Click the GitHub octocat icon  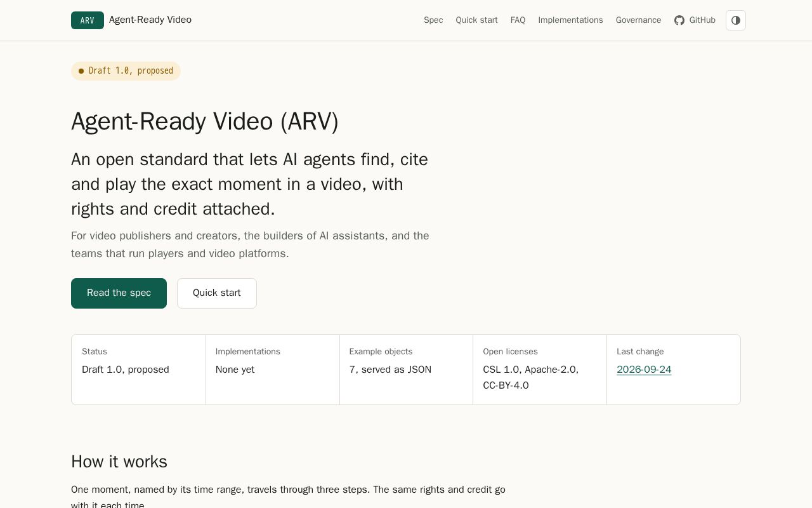[x=679, y=20]
